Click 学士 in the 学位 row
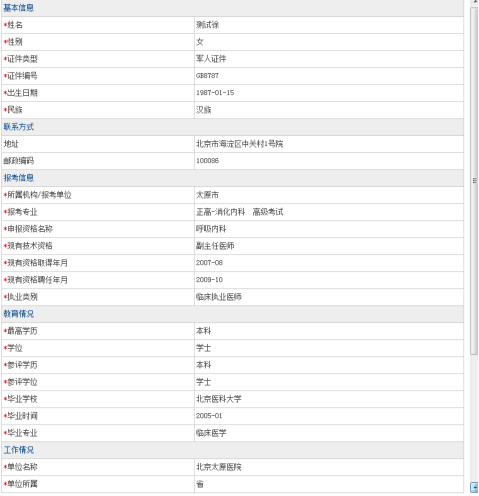Image resolution: width=479 pixels, height=496 pixels. coord(204,348)
